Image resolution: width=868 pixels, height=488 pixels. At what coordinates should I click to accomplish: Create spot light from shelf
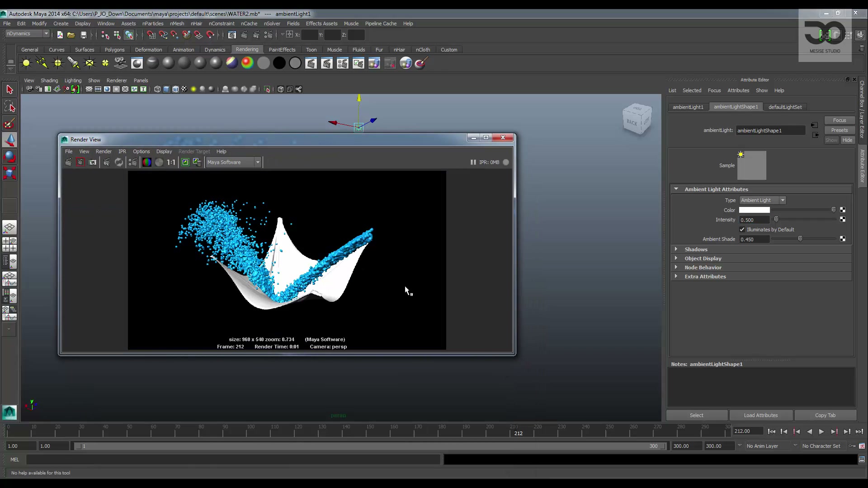(74, 63)
